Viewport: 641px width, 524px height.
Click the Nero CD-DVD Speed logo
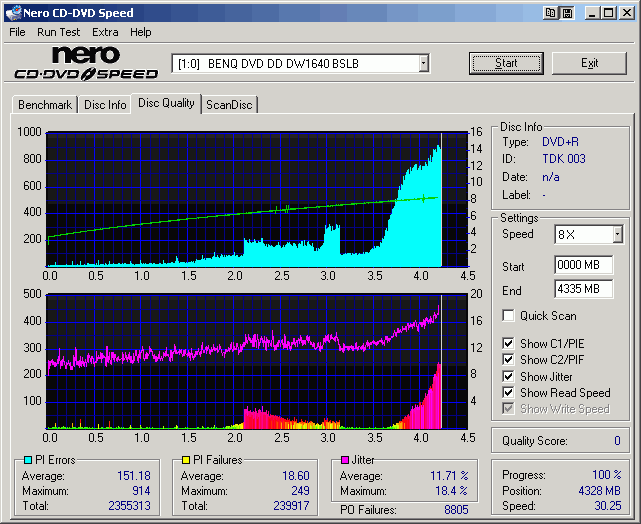point(86,63)
